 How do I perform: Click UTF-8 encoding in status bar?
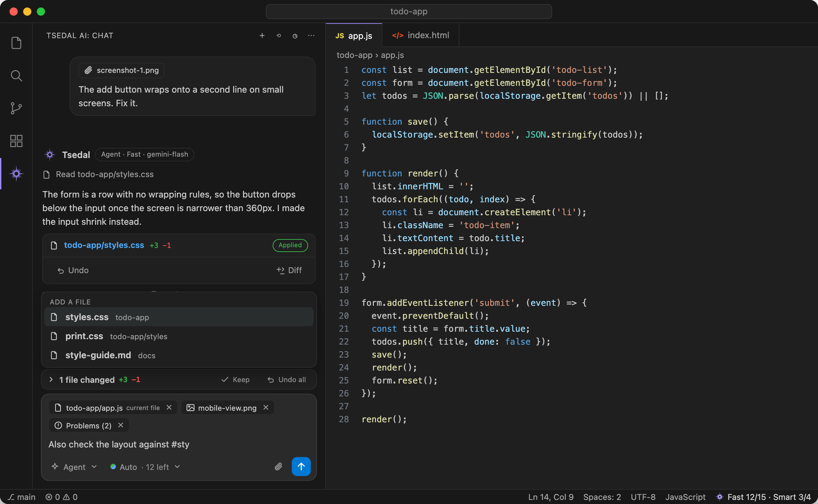coord(643,497)
